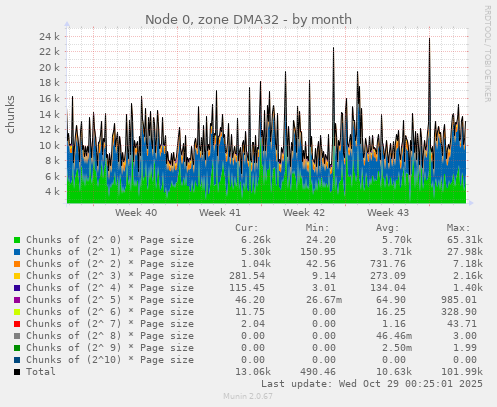Click the 'Cur:' column header
The height and width of the screenshot is (407, 497).
tap(247, 228)
